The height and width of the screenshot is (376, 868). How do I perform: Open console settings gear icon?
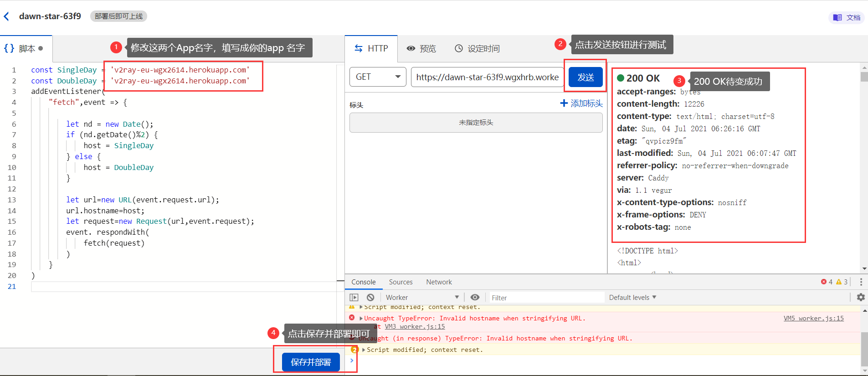pyautogui.click(x=861, y=297)
